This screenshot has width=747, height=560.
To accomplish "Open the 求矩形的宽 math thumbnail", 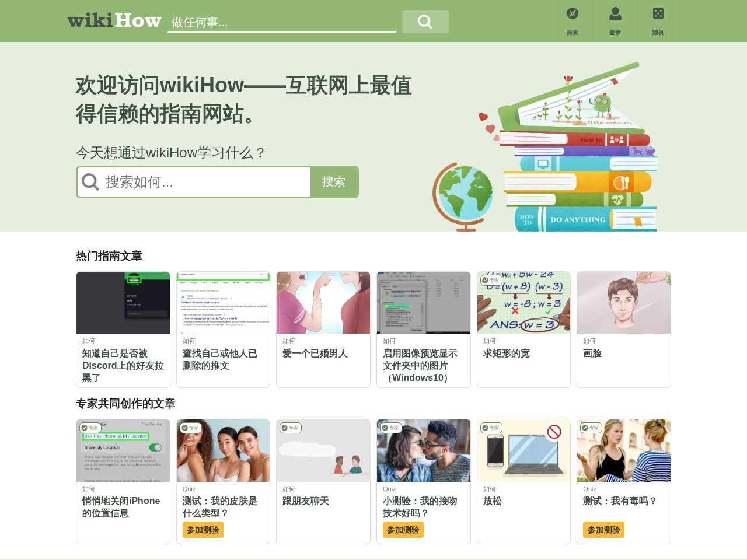I will 524,303.
